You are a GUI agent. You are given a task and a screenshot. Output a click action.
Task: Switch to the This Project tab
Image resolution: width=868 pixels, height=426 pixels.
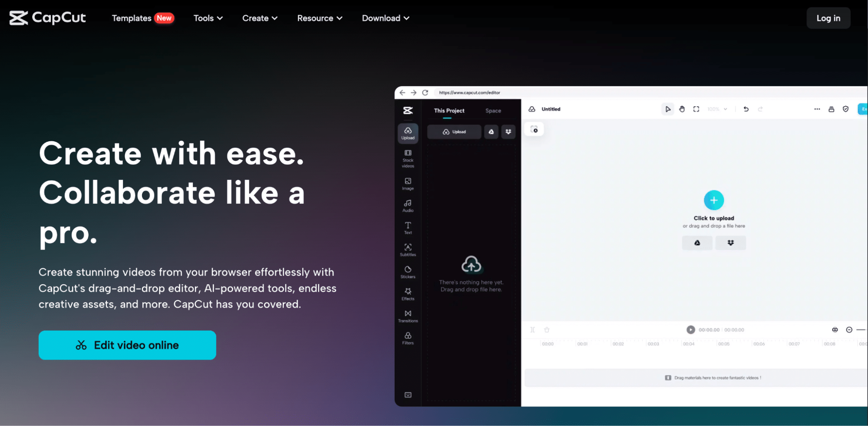point(449,111)
